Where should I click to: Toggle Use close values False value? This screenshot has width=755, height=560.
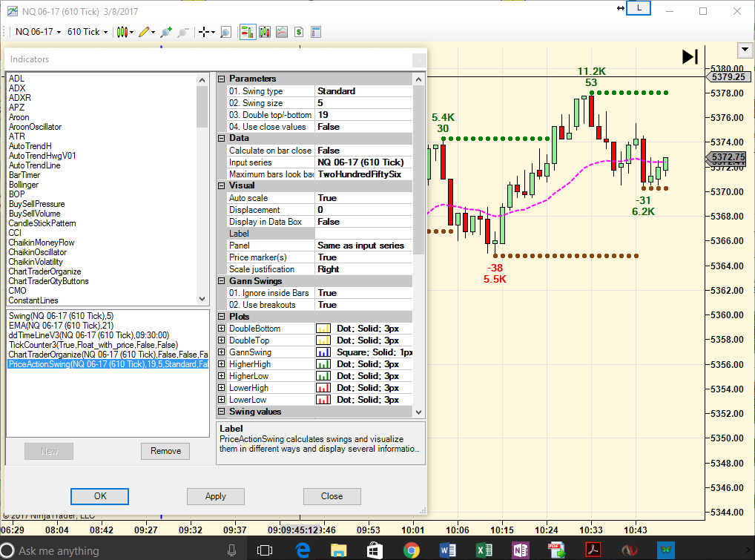(363, 127)
